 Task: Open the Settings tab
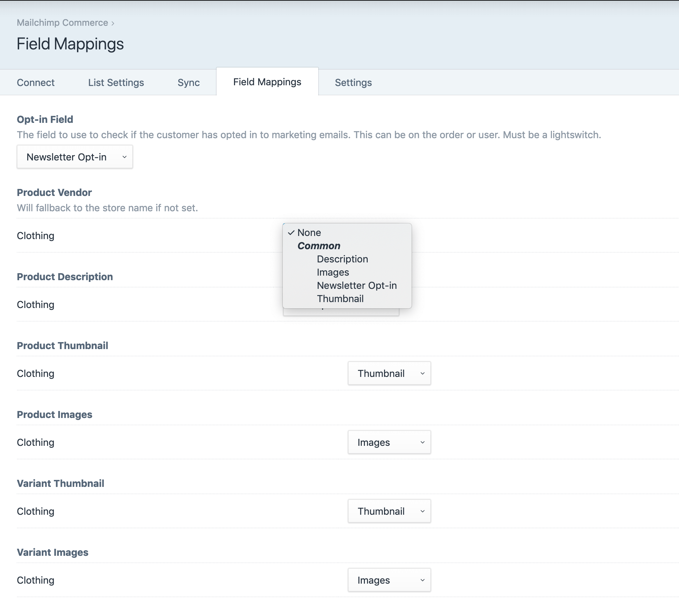[x=353, y=81]
